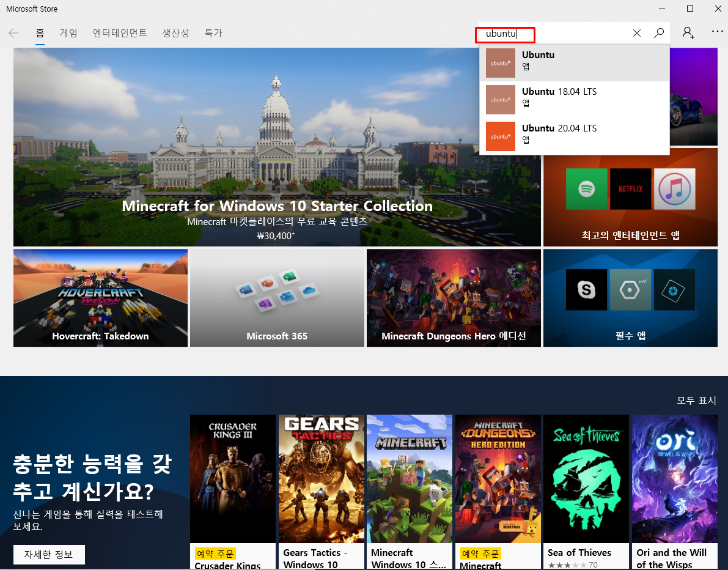Select the Ubuntu app suggestion
This screenshot has height=570, width=728.
click(575, 63)
